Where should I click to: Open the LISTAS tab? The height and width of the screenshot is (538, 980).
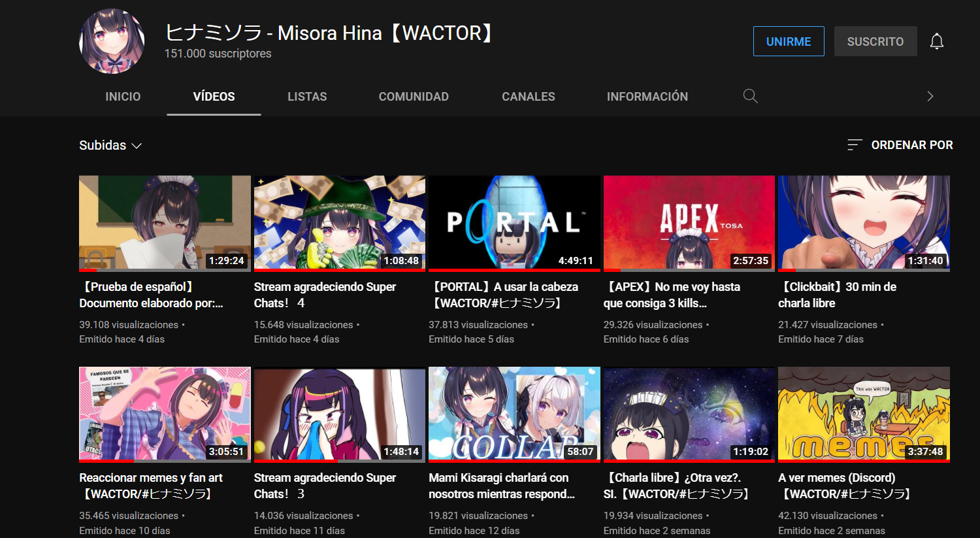point(307,96)
